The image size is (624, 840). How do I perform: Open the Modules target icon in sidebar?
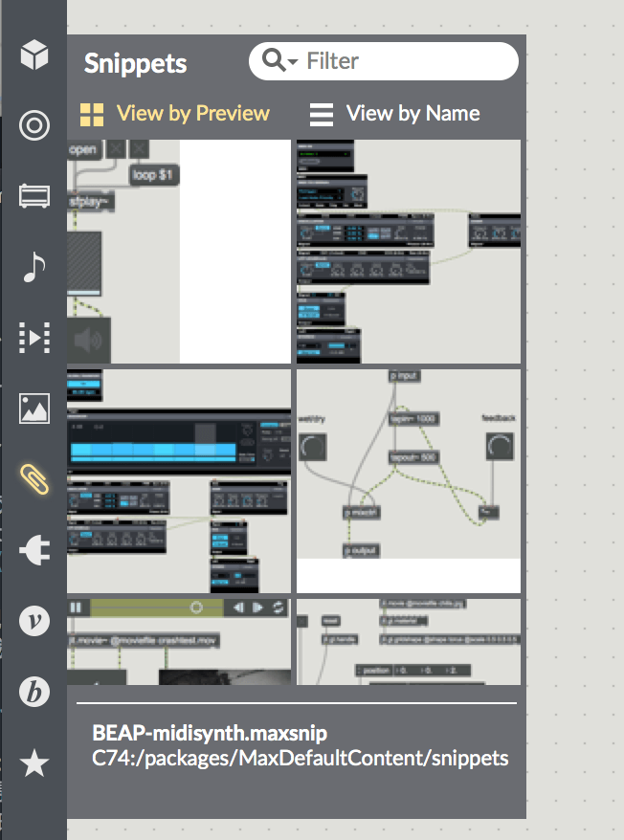click(34, 125)
